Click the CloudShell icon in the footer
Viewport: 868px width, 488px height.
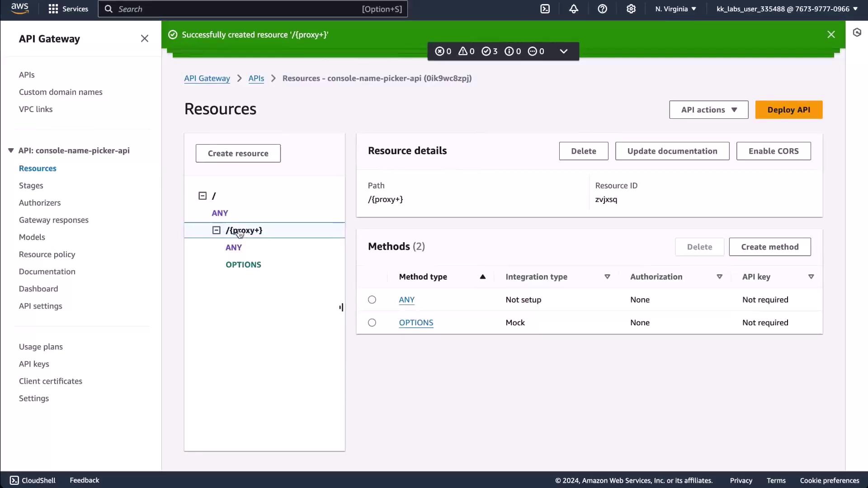[x=14, y=480]
